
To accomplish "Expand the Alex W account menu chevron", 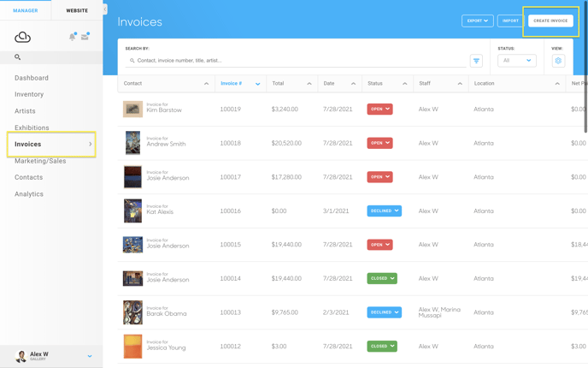I will click(x=90, y=356).
